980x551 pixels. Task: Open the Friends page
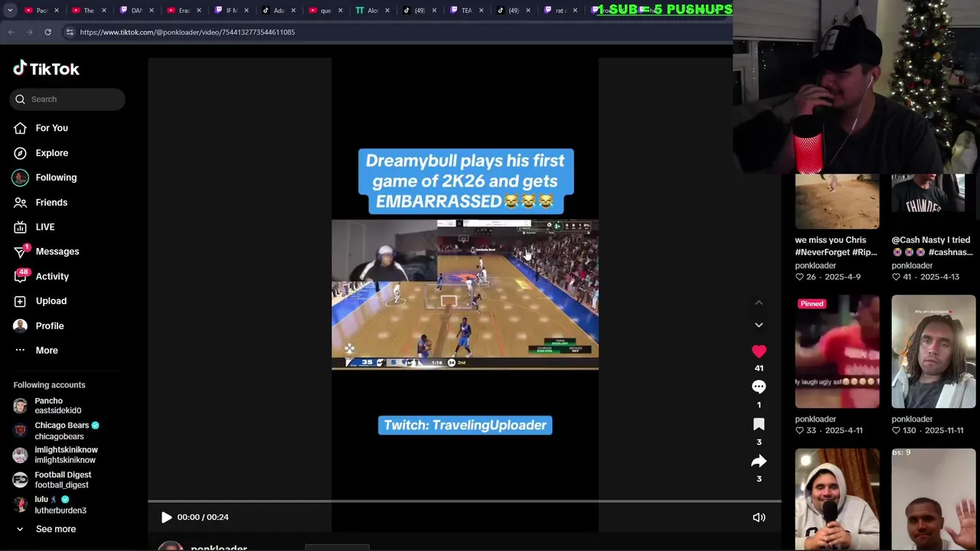51,202
